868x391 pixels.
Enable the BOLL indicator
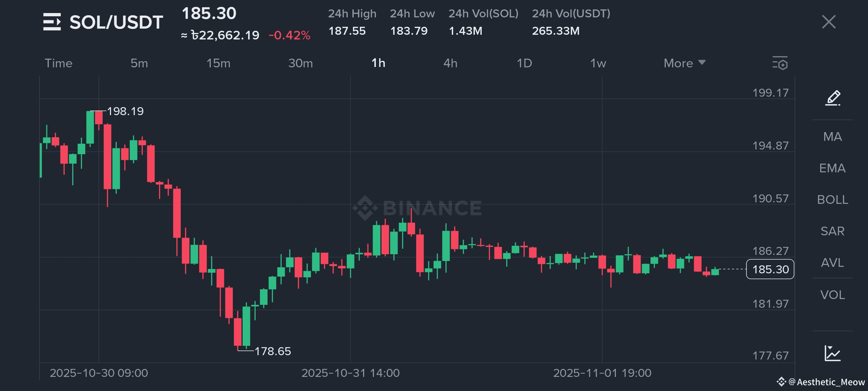point(833,199)
